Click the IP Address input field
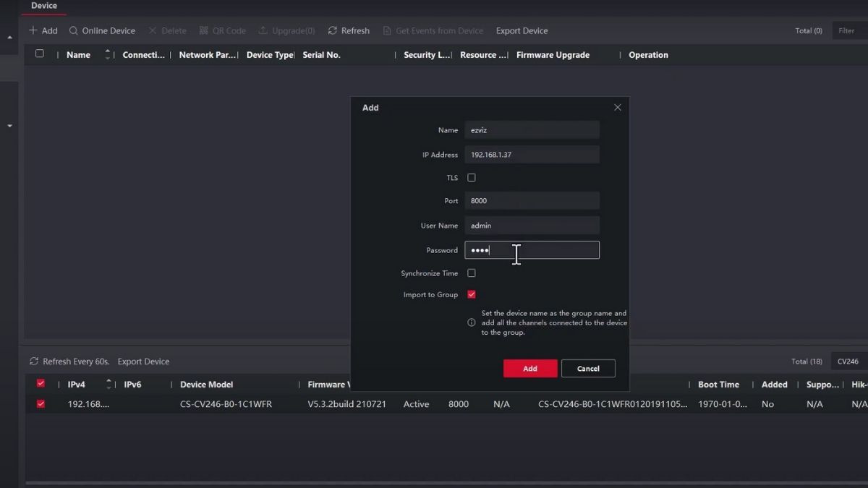The height and width of the screenshot is (488, 868). (532, 155)
